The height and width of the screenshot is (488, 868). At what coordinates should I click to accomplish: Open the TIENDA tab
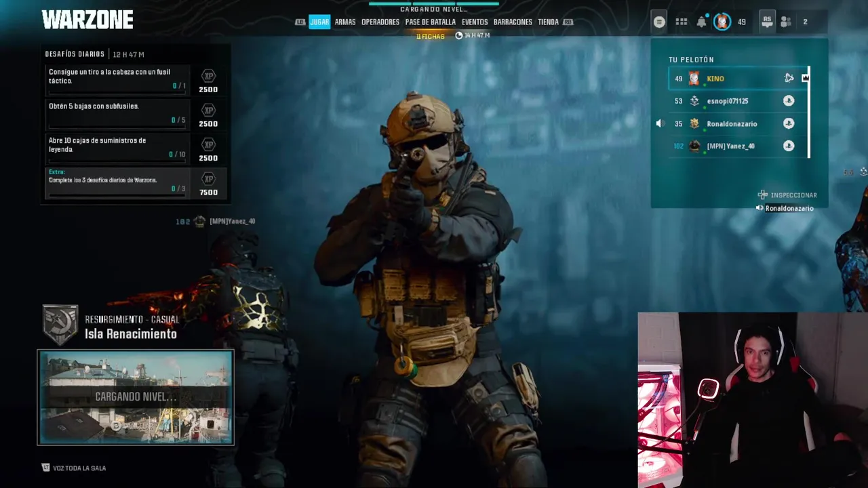[548, 22]
